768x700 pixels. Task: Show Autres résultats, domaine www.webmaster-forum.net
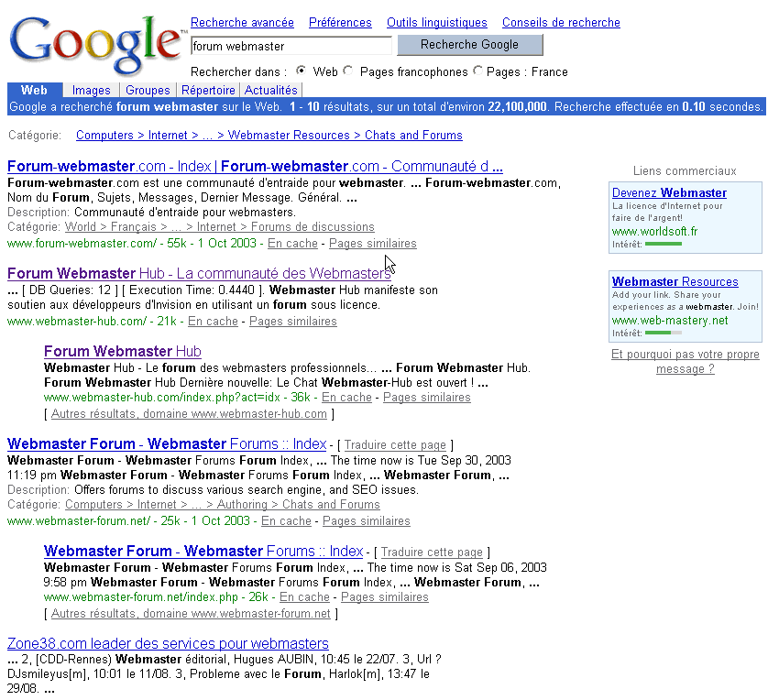coord(191,613)
